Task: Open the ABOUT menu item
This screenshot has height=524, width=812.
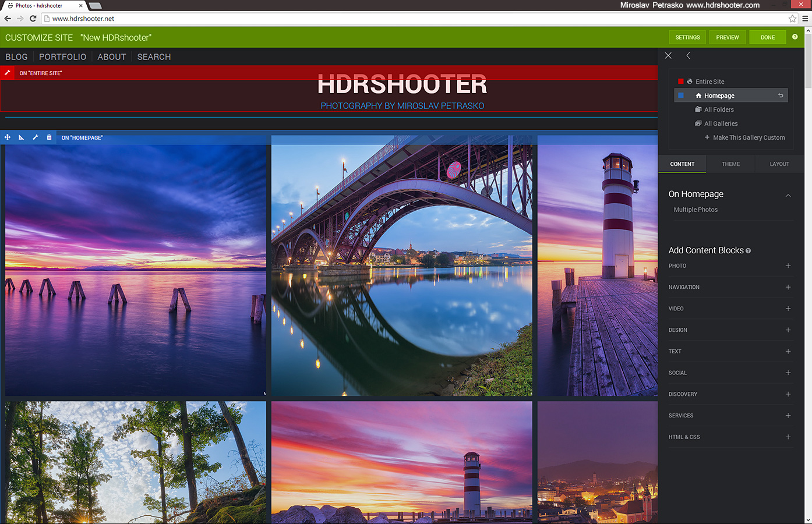Action: click(x=112, y=57)
